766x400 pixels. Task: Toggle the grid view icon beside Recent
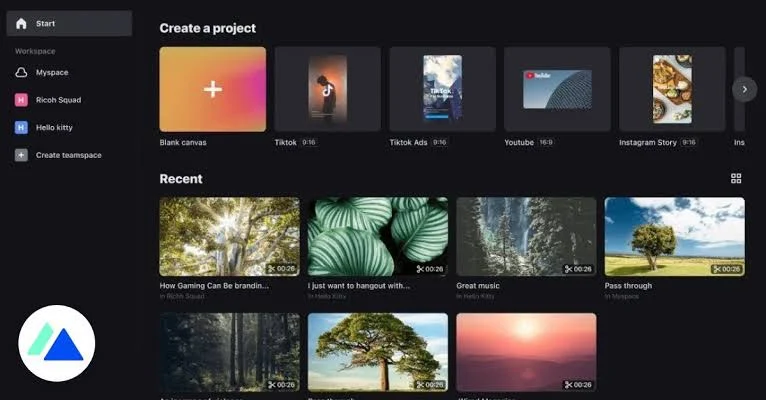click(736, 179)
